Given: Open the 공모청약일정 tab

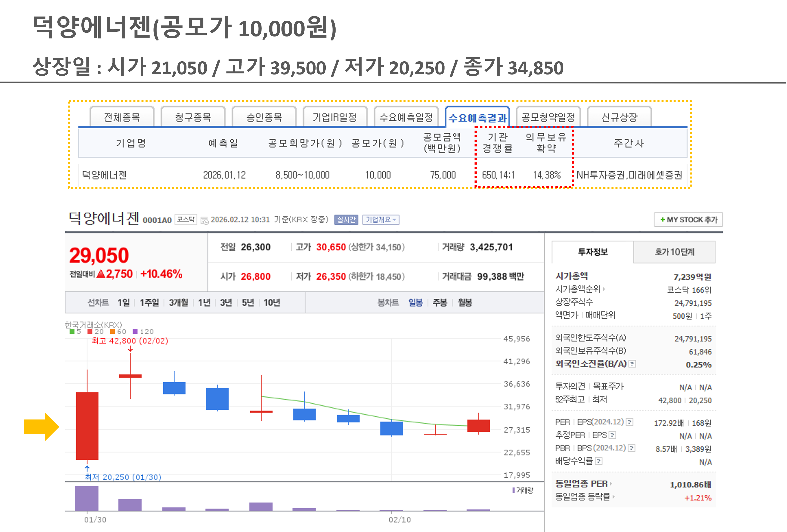Looking at the screenshot, I should click(548, 117).
